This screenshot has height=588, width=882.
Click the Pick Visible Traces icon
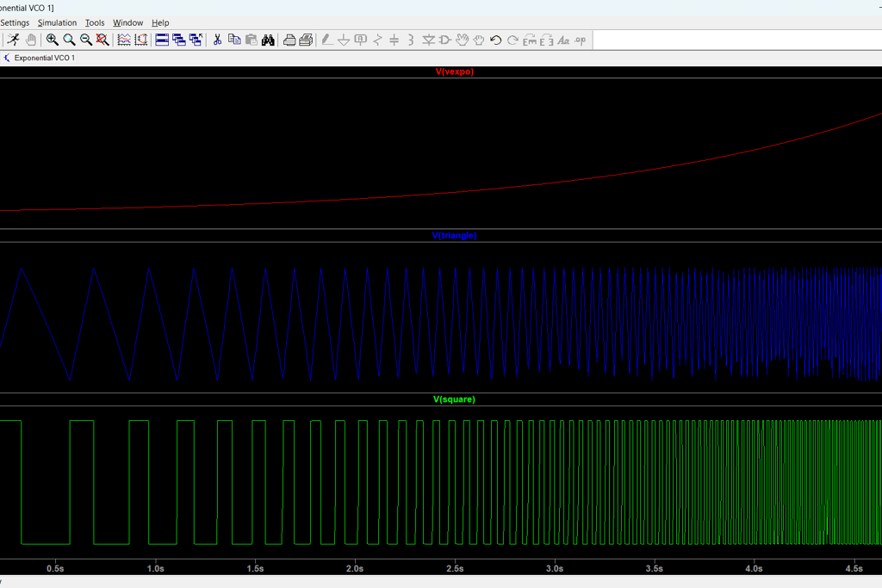[x=124, y=40]
